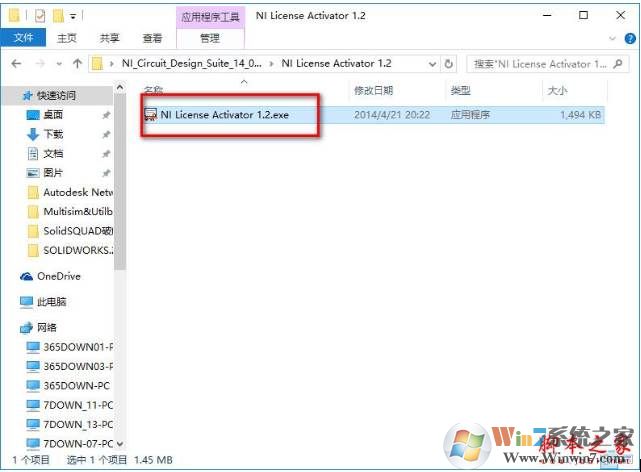This screenshot has height=472, width=641.
Task: Collapse the ribbon using the chevron
Action: [x=610, y=38]
